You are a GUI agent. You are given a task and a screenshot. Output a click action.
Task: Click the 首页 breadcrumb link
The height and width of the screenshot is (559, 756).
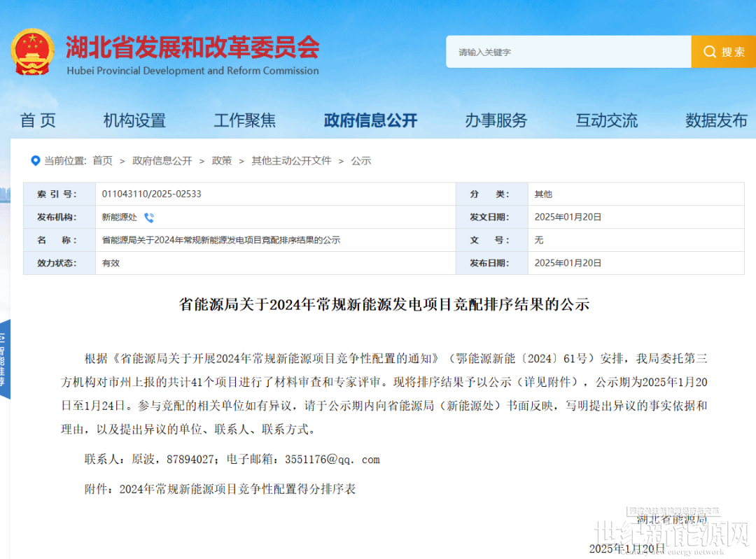pos(102,160)
